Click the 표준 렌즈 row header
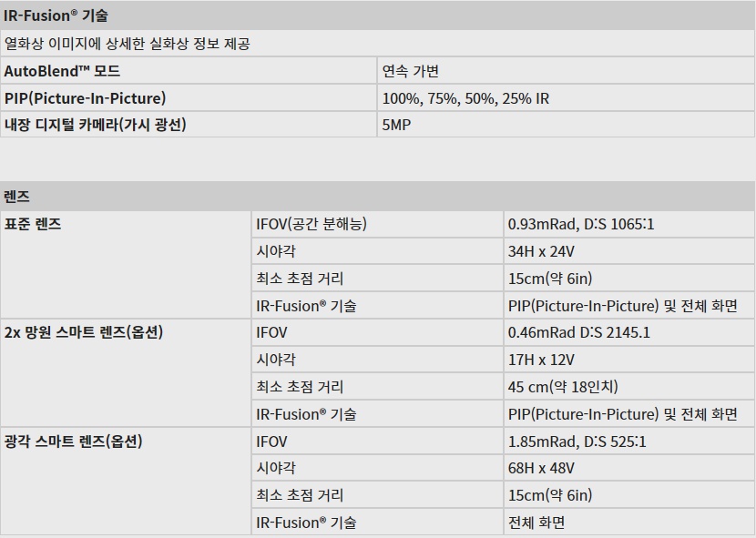Viewport: 756px width, 538px height. (x=33, y=224)
